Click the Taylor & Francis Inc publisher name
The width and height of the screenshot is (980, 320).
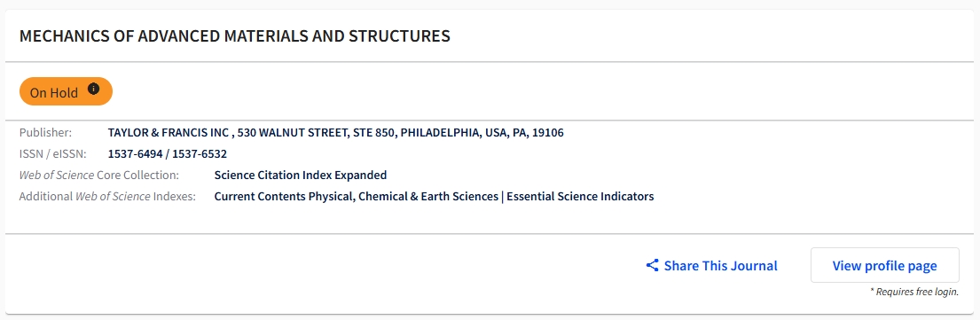point(169,132)
